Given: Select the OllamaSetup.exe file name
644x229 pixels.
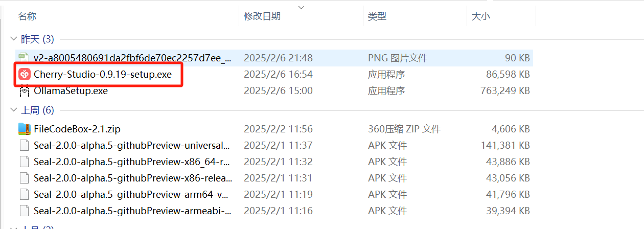Looking at the screenshot, I should (x=71, y=91).
